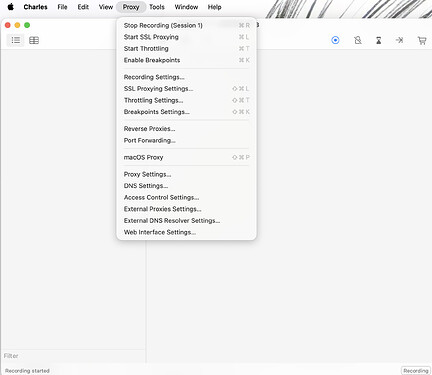Toggle macOS Proxy menu item
This screenshot has width=432, height=375.
pos(187,157)
